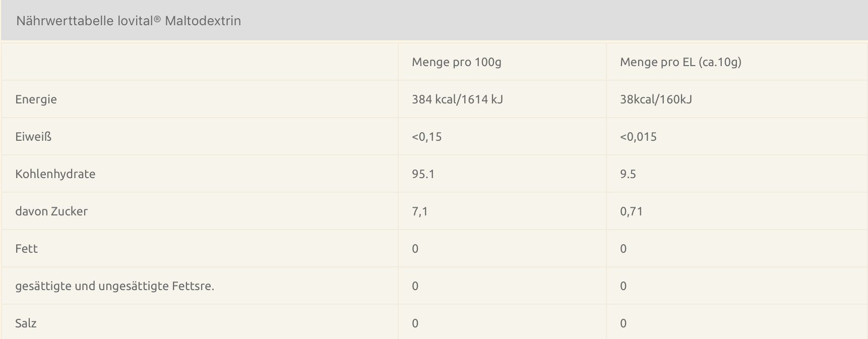The height and width of the screenshot is (339, 868).
Task: Select the Menge pro EL (ca.10g) header
Action: click(680, 62)
